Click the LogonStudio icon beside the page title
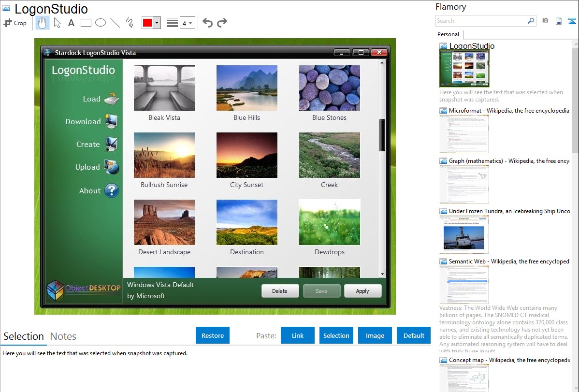This screenshot has height=392, width=579. pyautogui.click(x=6, y=8)
